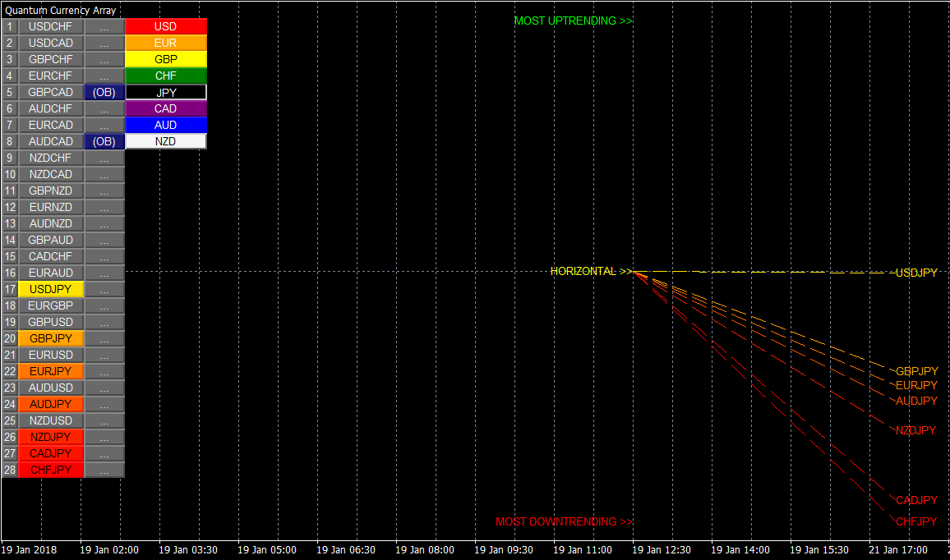Select the highlighted USDJPY pair row
This screenshot has height=560, width=950.
click(50, 289)
